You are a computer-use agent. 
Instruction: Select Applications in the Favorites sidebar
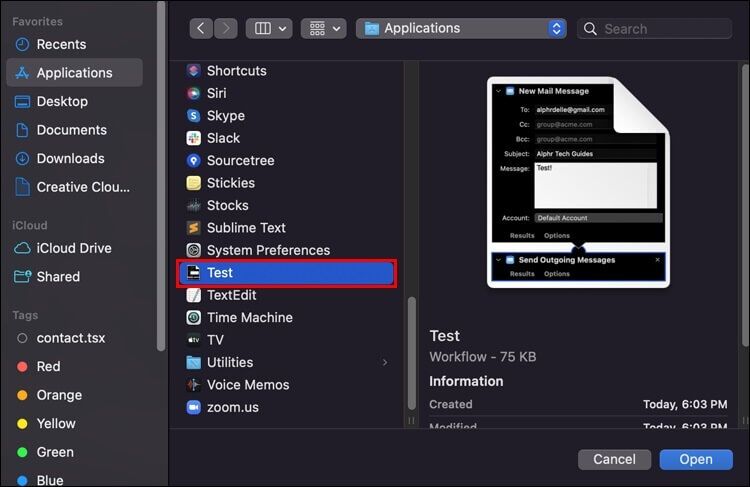click(75, 73)
